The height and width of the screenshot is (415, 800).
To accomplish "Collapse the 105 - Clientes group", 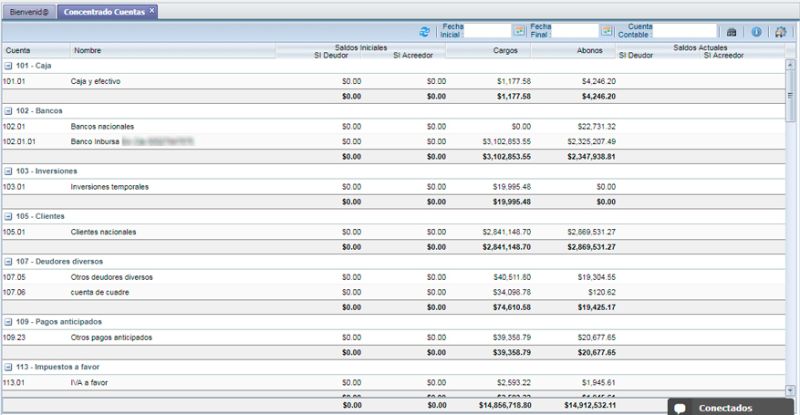I will click(8, 216).
